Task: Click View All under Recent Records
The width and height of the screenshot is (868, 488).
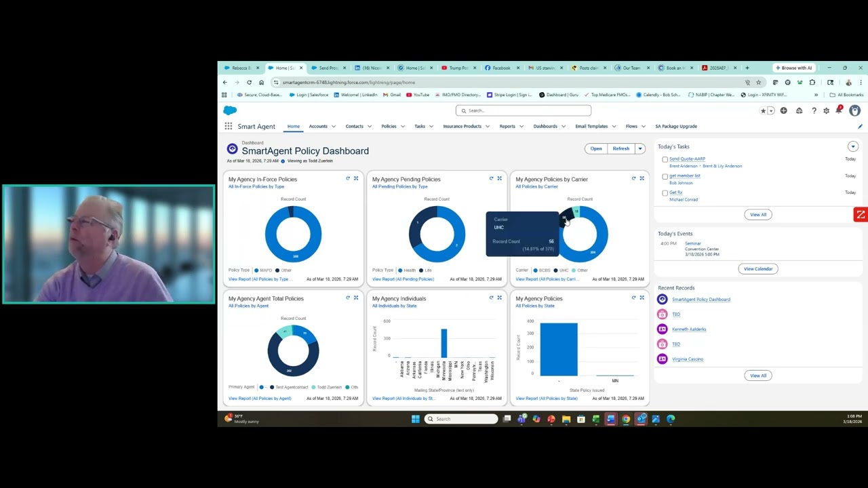Action: 758,375
